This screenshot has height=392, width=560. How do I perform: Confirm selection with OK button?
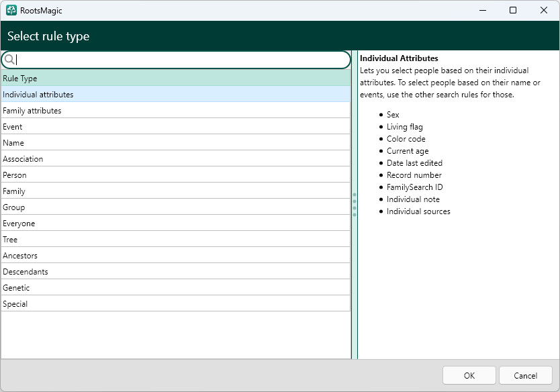[469, 375]
